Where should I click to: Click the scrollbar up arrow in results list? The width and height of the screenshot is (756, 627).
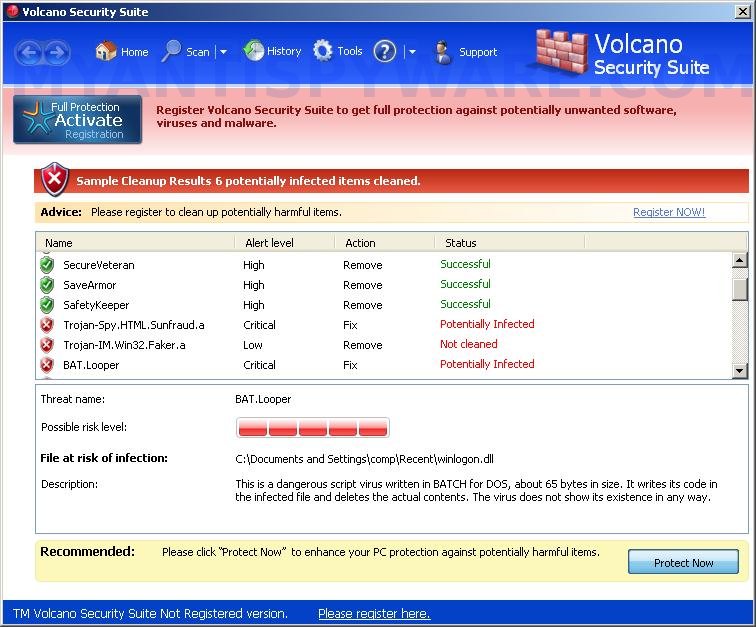click(740, 260)
